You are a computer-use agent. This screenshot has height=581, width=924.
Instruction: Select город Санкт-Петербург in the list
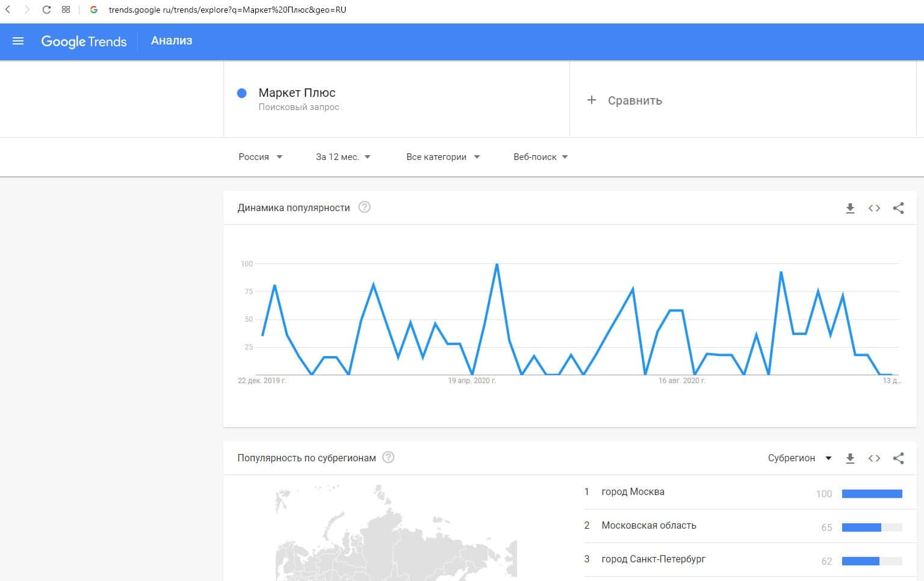[653, 559]
